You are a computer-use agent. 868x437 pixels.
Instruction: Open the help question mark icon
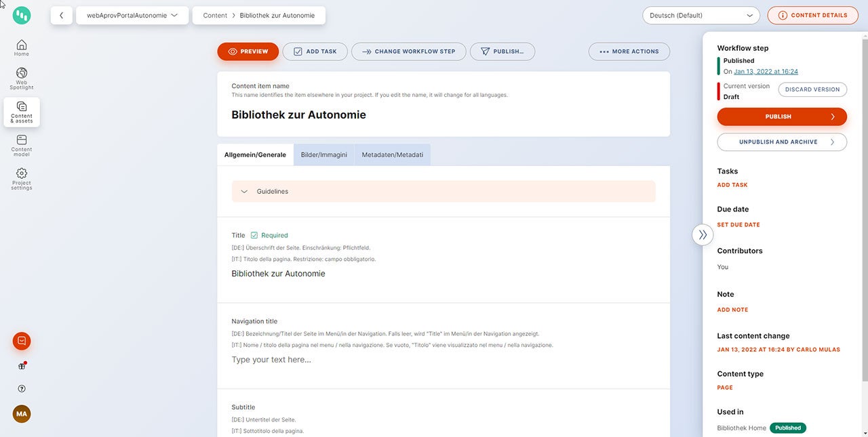(22, 389)
